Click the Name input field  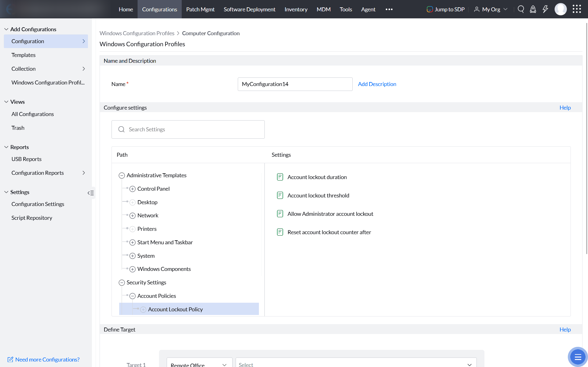295,84
